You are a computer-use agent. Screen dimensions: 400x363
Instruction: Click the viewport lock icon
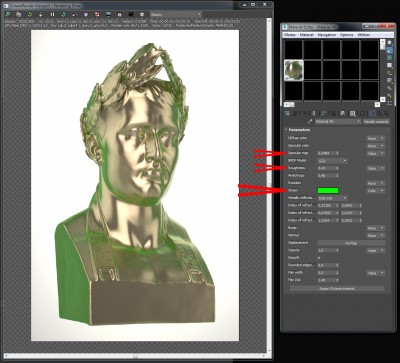(41, 14)
